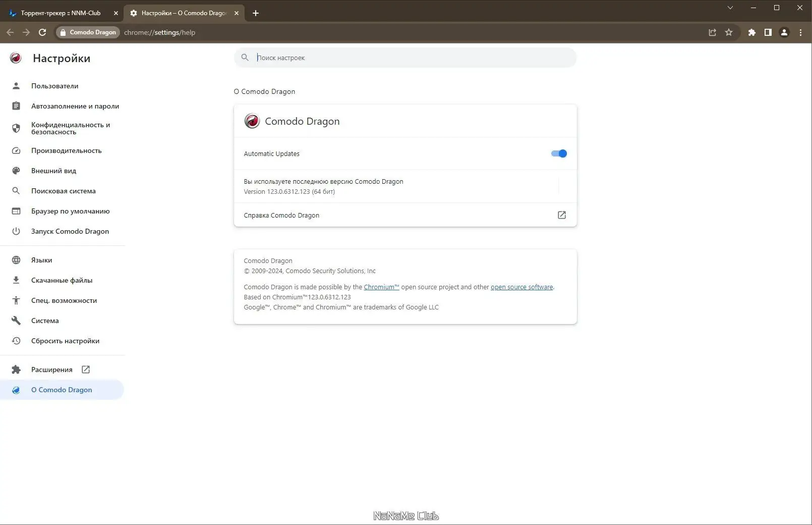Image resolution: width=812 pixels, height=525 pixels.
Task: Open Сбросить настройки section
Action: click(x=63, y=341)
